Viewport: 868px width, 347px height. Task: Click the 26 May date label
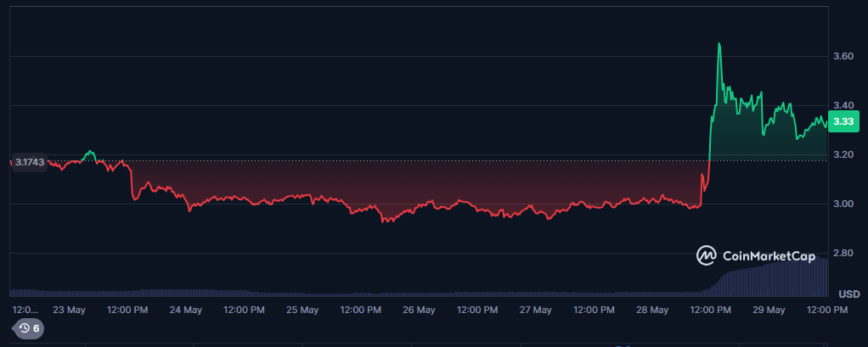pos(419,311)
